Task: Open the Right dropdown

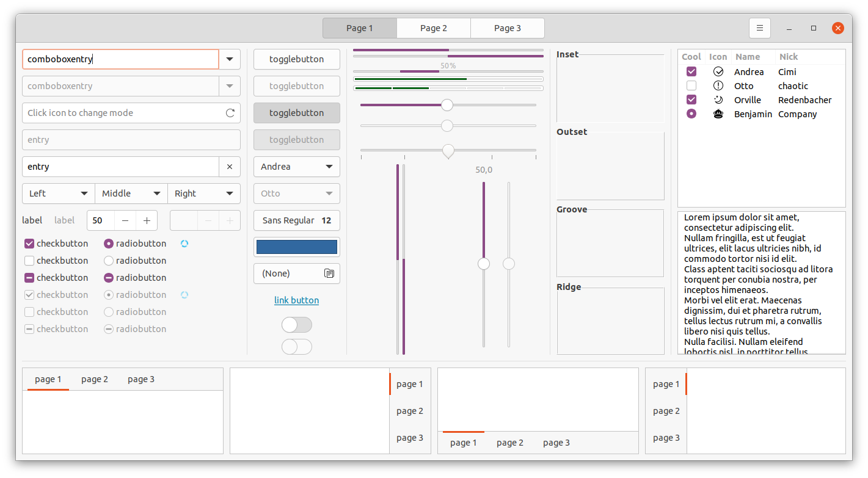Action: (204, 194)
